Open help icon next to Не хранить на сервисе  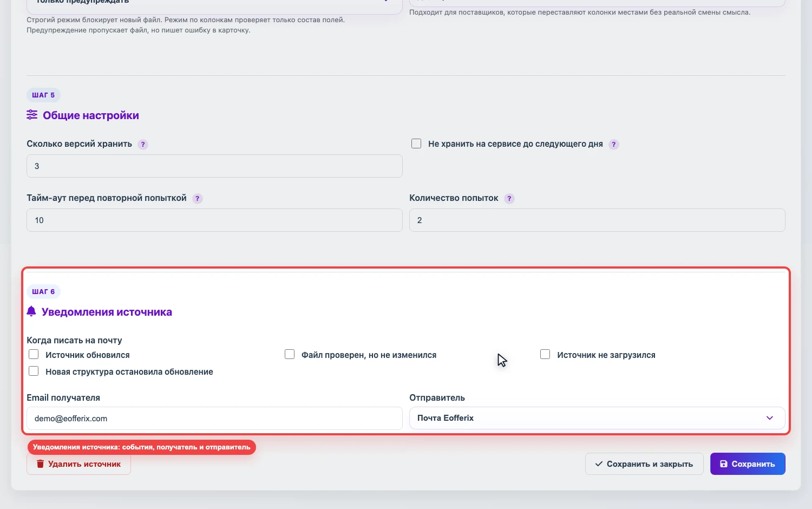613,145
